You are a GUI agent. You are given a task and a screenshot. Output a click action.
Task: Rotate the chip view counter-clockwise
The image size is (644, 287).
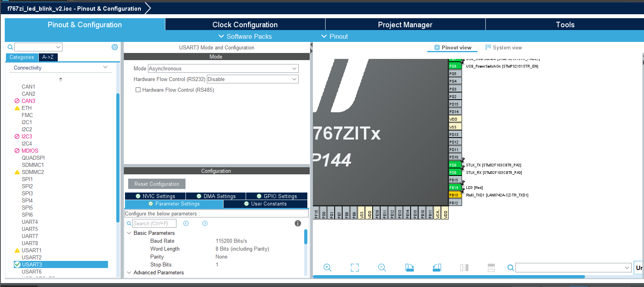coord(437,268)
